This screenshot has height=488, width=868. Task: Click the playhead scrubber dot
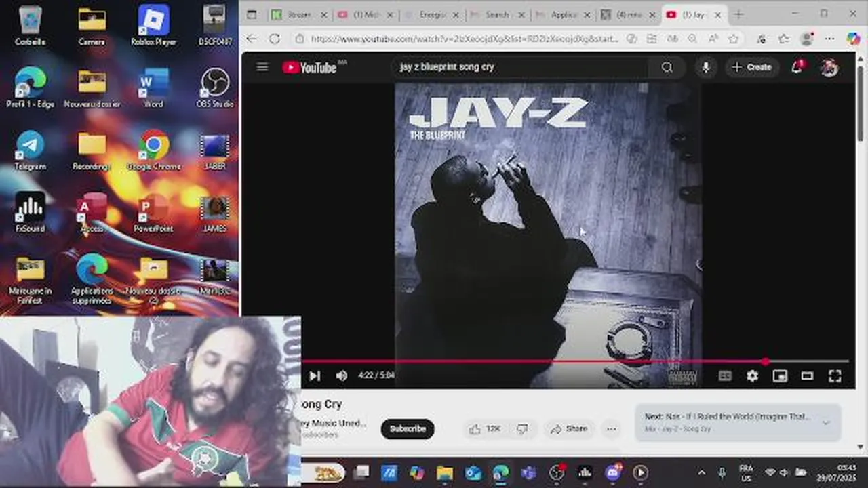766,361
